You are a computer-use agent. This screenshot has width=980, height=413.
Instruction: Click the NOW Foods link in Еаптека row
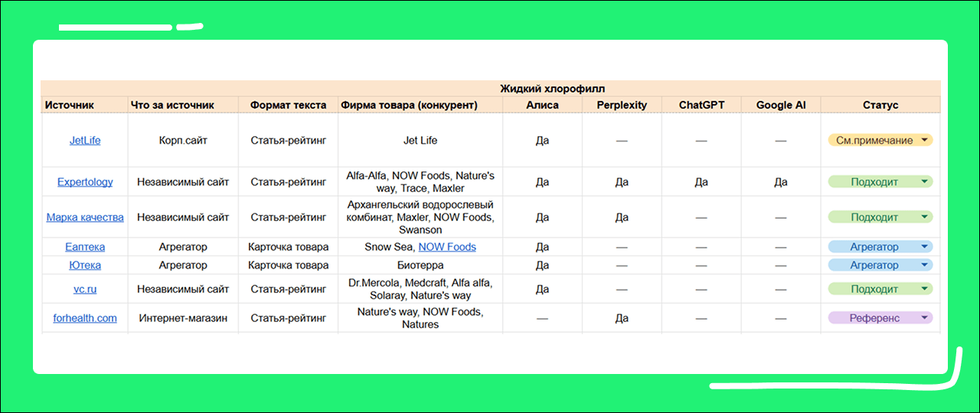click(447, 247)
